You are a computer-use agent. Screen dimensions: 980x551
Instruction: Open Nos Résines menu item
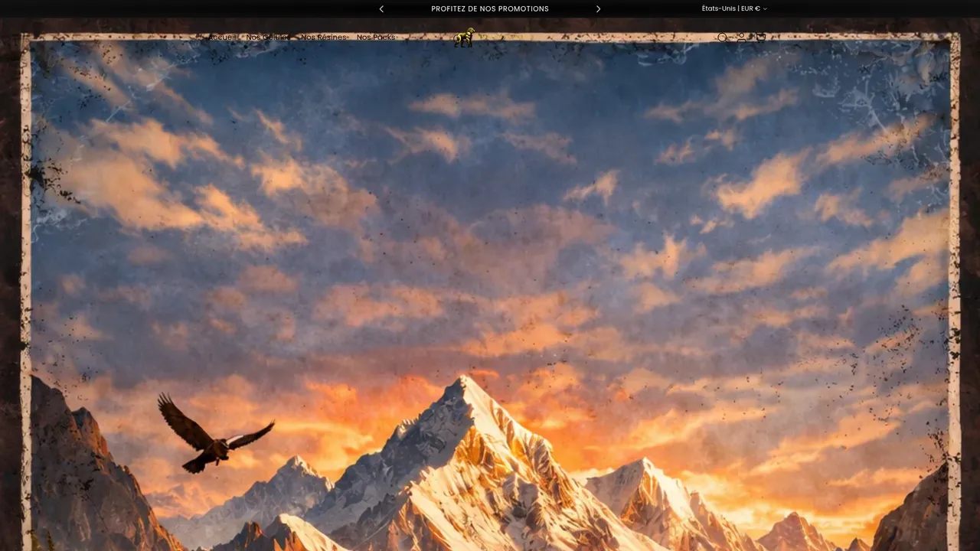tap(324, 37)
